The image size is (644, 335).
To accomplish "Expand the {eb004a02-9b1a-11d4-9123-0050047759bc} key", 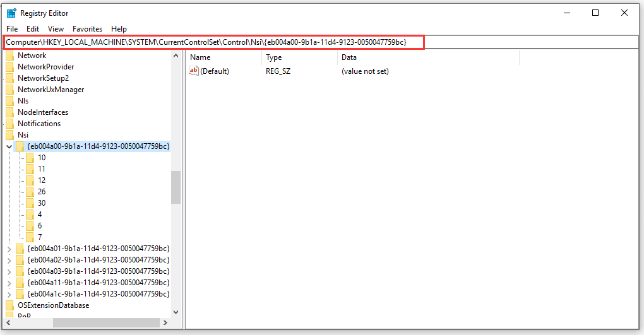I will pyautogui.click(x=9, y=260).
